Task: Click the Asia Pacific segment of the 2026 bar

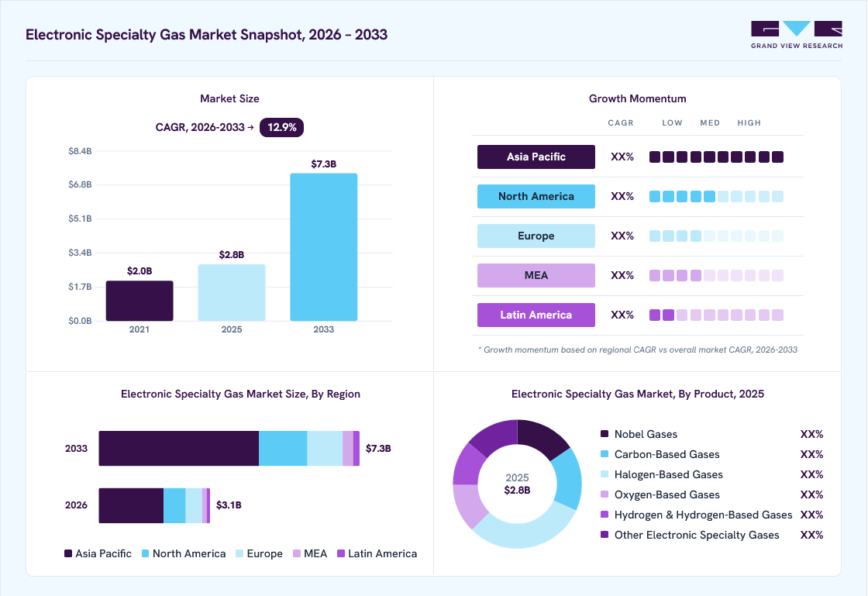Action: (131, 505)
